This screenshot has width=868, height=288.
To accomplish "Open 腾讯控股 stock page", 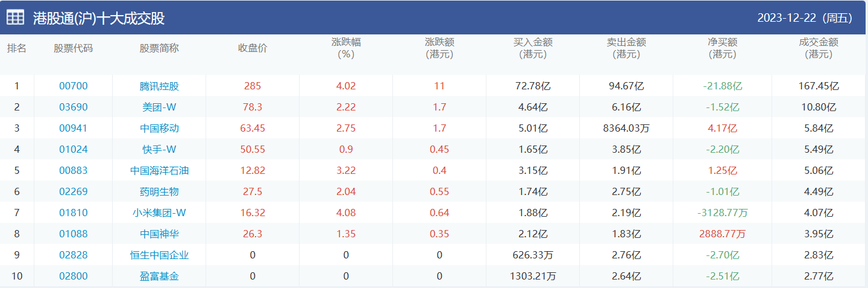I will (x=159, y=86).
